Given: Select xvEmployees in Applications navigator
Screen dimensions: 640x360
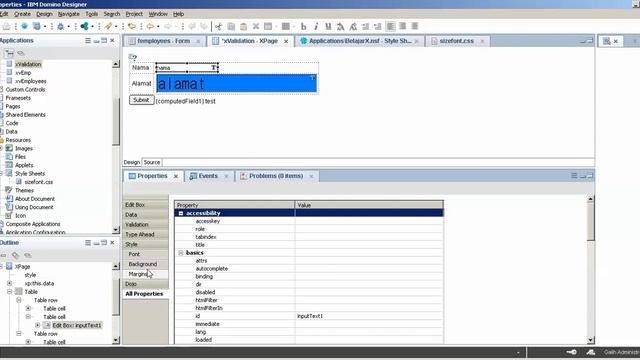Looking at the screenshot, I should pos(31,81).
